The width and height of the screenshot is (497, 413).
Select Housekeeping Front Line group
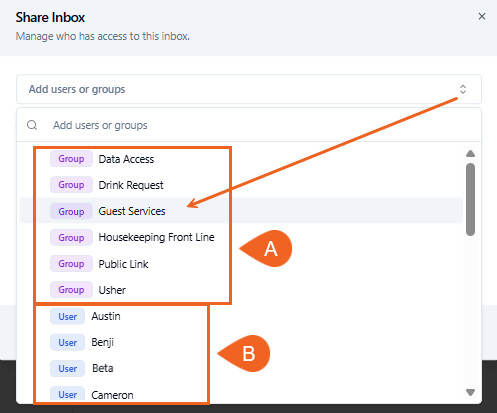tap(242, 237)
